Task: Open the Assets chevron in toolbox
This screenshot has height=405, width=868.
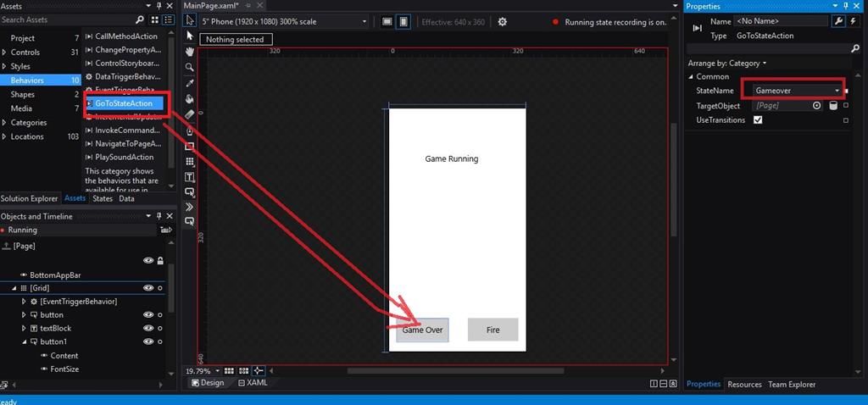Action: coord(190,207)
